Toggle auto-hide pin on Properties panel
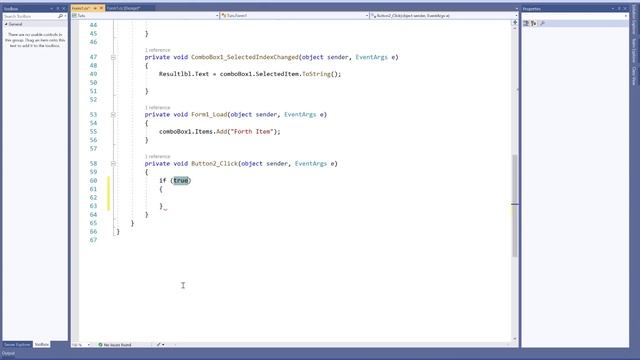This screenshot has width=640, height=360. [x=619, y=9]
